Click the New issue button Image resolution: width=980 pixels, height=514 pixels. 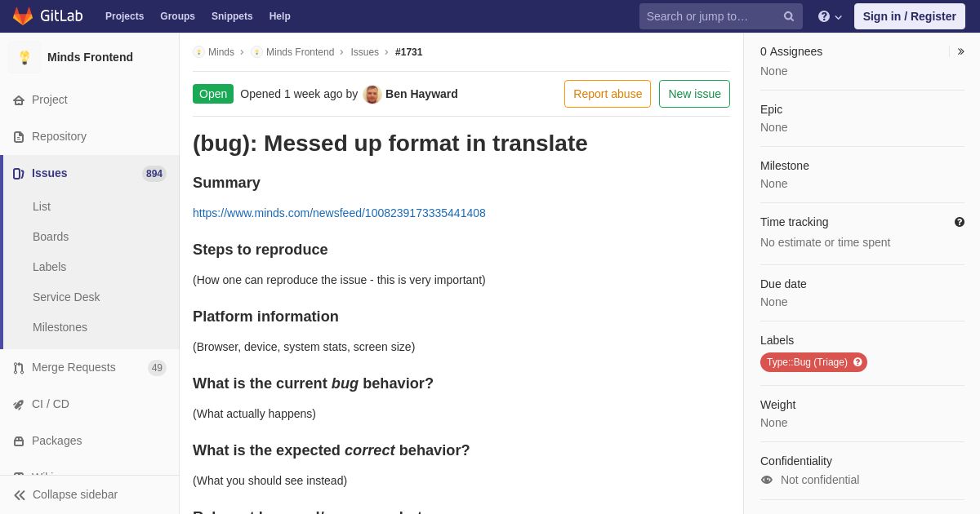(x=694, y=94)
